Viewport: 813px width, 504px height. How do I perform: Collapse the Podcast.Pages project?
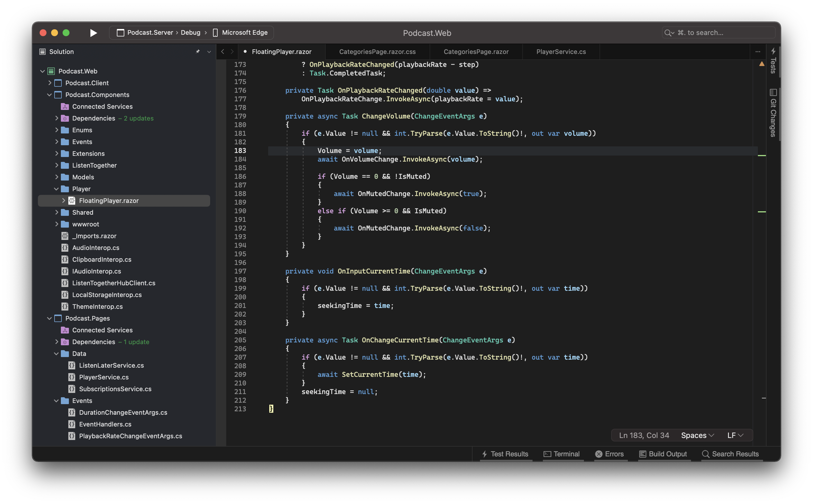point(49,318)
